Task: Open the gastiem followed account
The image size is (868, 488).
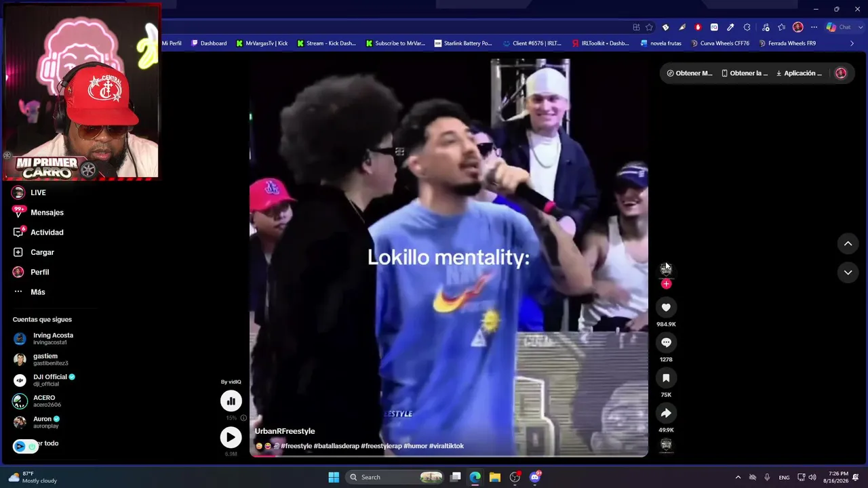Action: (41, 359)
